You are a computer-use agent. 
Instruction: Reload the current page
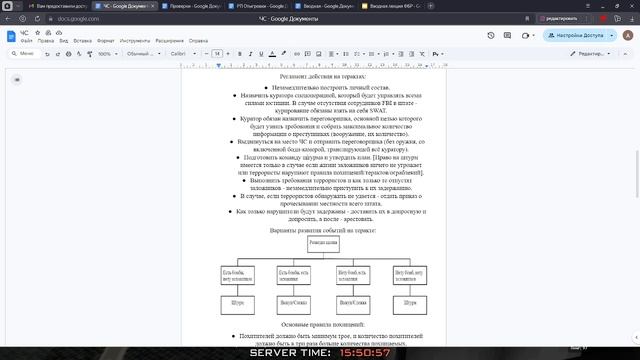(x=37, y=19)
